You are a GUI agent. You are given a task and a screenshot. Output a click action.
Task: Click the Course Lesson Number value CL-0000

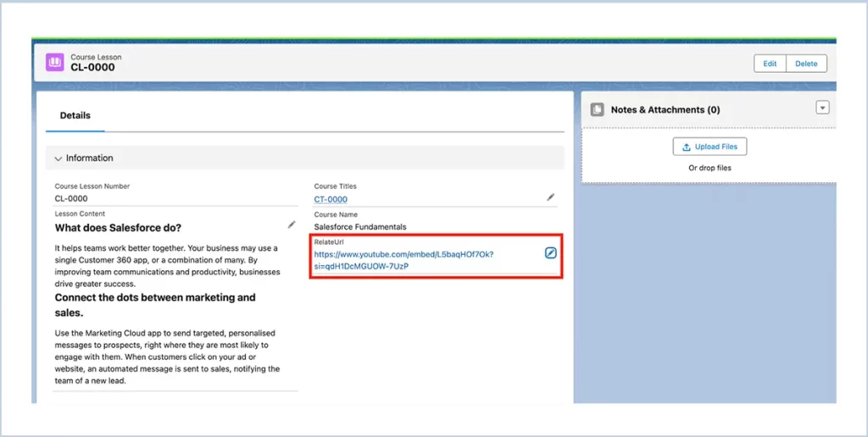click(x=71, y=198)
